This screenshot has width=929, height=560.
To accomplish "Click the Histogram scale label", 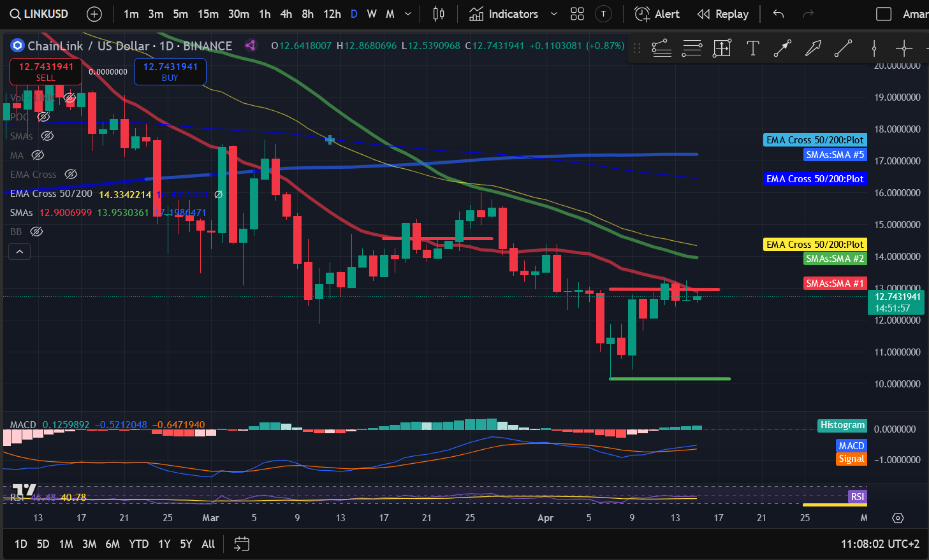I will tap(842, 425).
